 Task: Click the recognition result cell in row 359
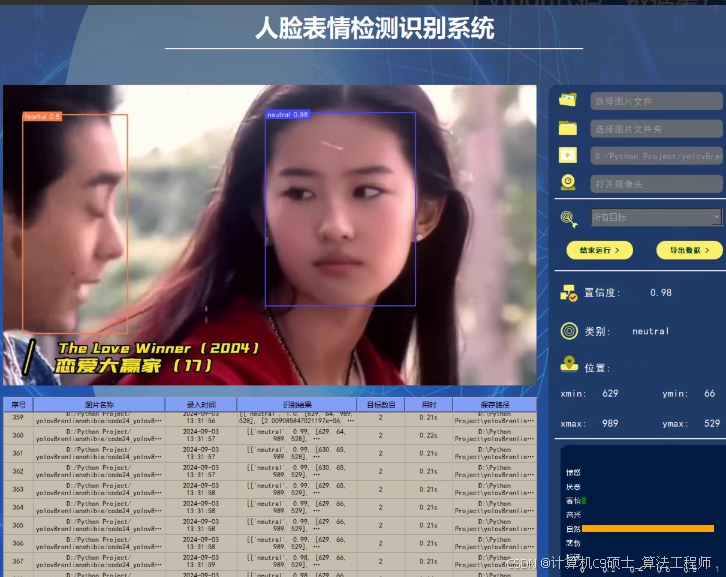297,419
